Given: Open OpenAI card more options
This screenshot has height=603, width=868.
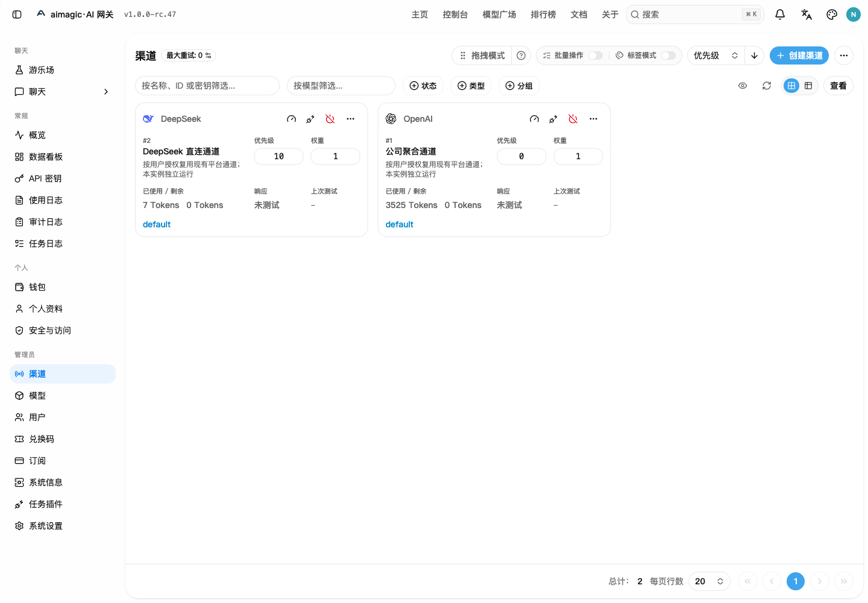Looking at the screenshot, I should click(x=593, y=119).
